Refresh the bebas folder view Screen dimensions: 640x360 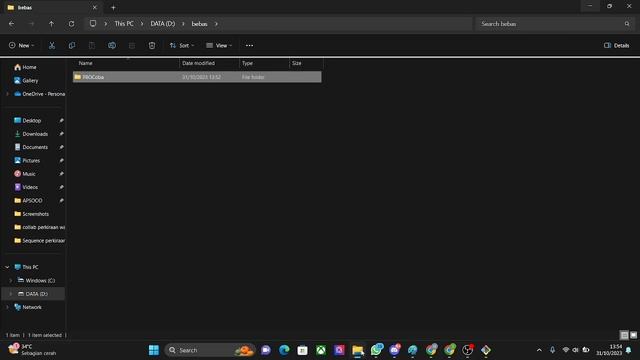[71, 24]
